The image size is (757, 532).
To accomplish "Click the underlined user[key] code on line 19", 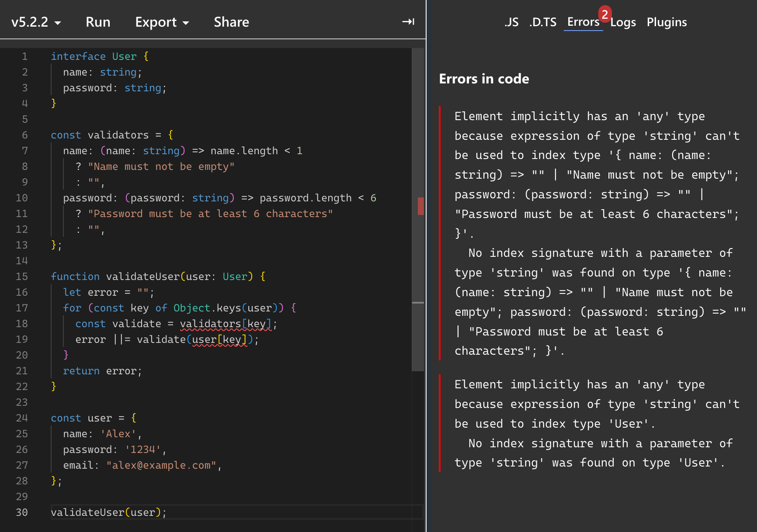I will tap(219, 339).
